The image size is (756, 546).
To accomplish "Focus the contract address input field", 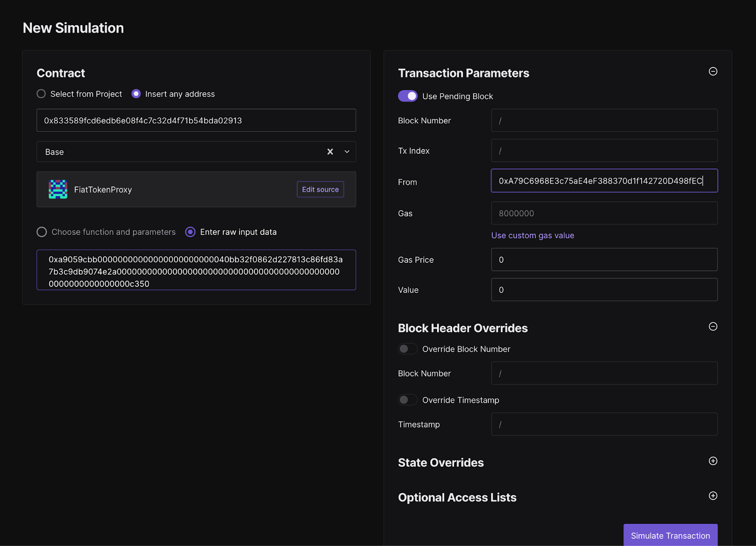I will [x=196, y=121].
